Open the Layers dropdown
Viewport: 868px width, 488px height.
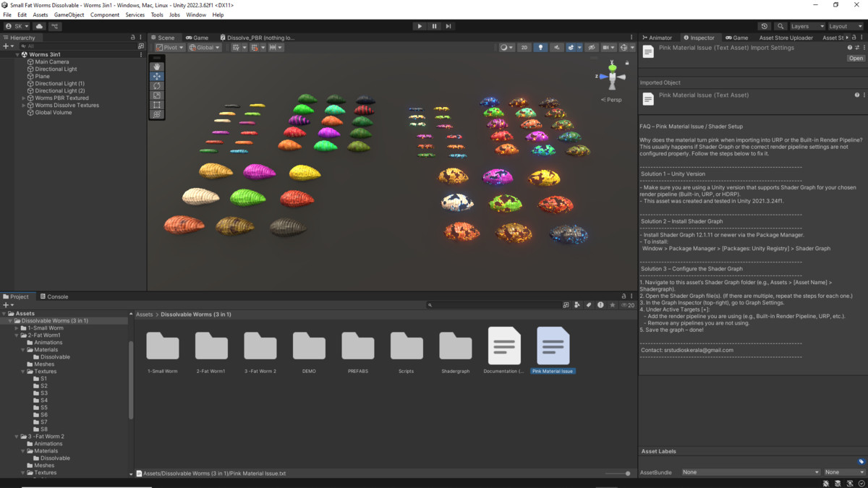[807, 26]
